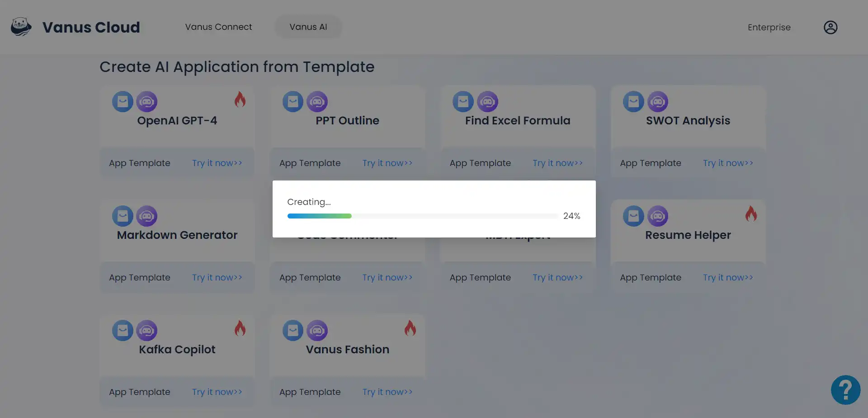Click the flame icon on Vanus Fashion
The width and height of the screenshot is (868, 418).
click(410, 328)
